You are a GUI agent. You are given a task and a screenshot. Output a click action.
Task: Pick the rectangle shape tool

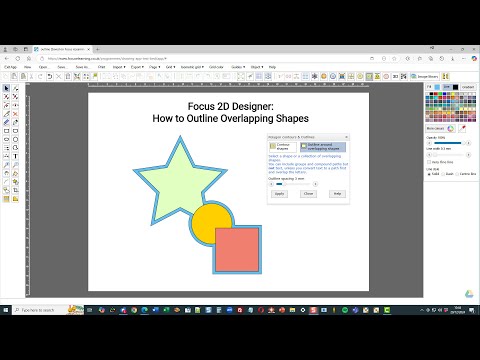(6, 131)
